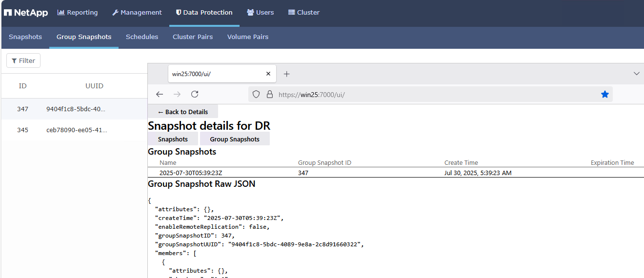Select the row with ID 345
644x278 pixels.
tap(74, 130)
